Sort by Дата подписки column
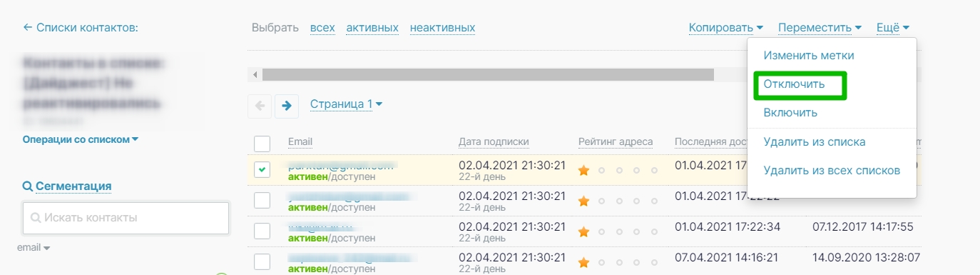The image size is (980, 275). [494, 141]
